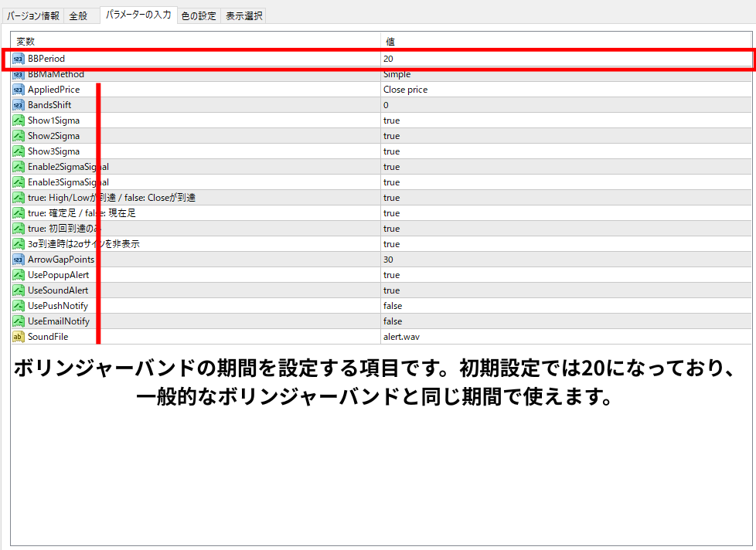Viewport: 756px width, 550px height.
Task: Click the Show3Sigma boolean icon
Action: (19, 151)
